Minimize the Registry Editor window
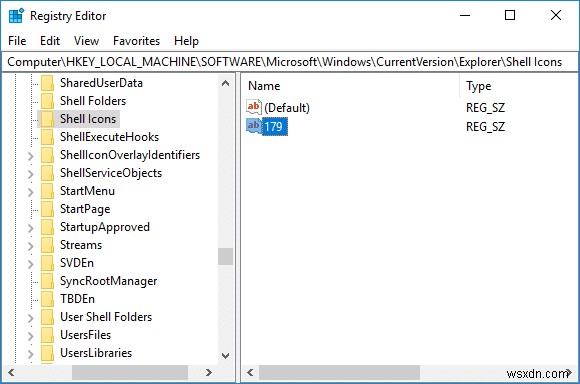This screenshot has width=580, height=384. (x=465, y=16)
